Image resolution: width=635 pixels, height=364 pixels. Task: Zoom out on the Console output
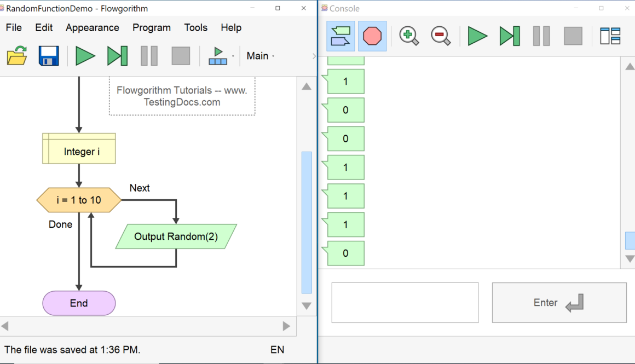click(x=441, y=36)
